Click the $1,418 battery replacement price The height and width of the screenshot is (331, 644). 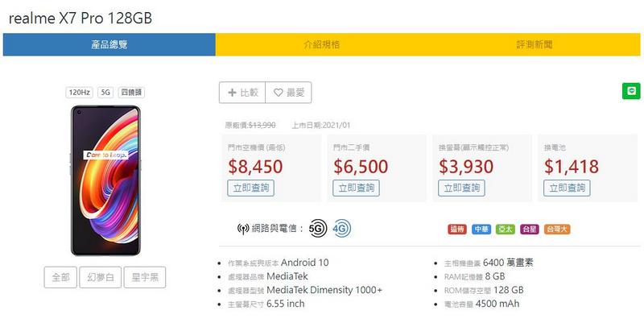572,167
